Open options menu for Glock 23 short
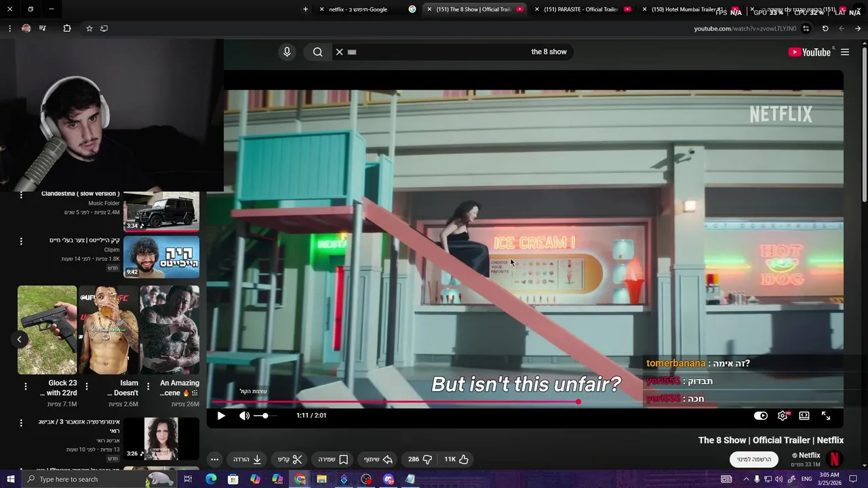The width and height of the screenshot is (868, 488). [26, 387]
